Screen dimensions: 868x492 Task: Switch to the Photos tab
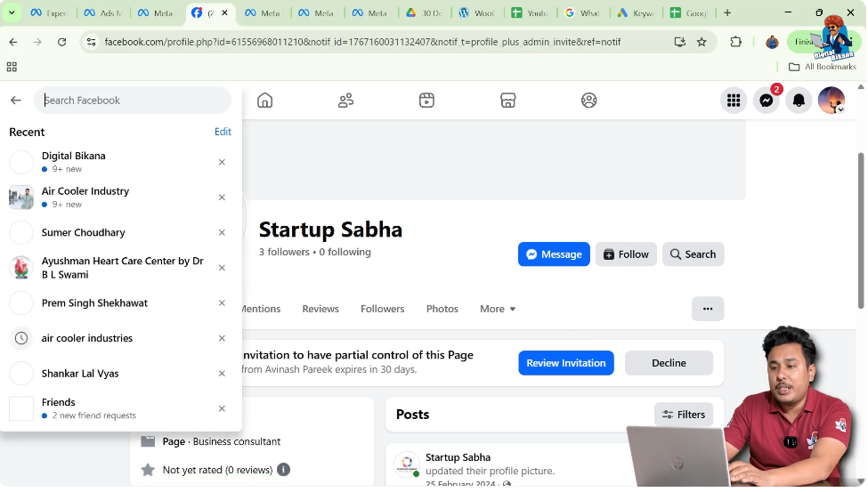442,310
